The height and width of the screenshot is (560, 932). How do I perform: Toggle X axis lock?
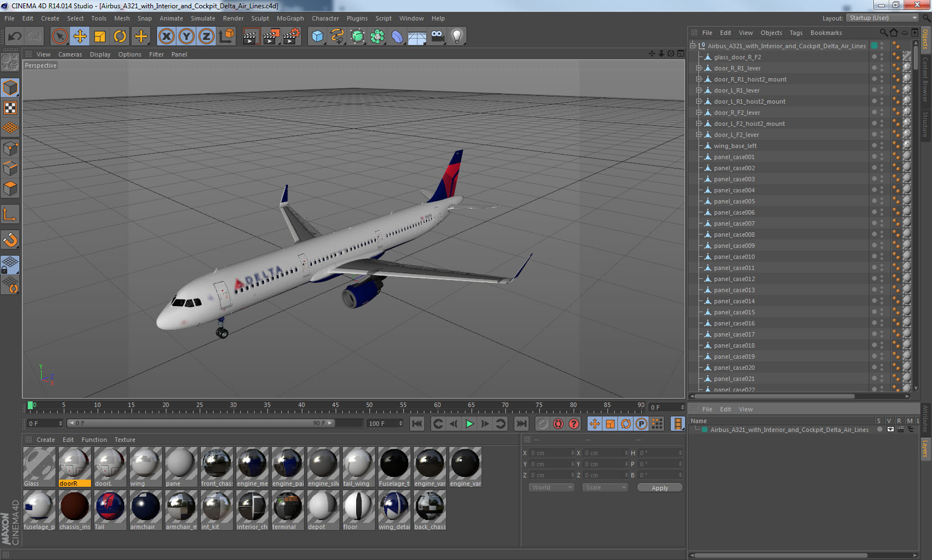pyautogui.click(x=166, y=37)
